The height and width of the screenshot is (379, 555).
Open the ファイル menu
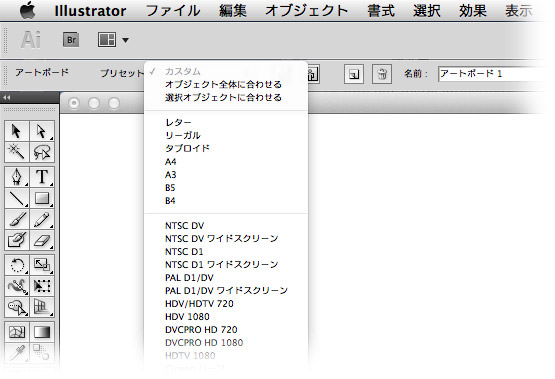(x=173, y=11)
